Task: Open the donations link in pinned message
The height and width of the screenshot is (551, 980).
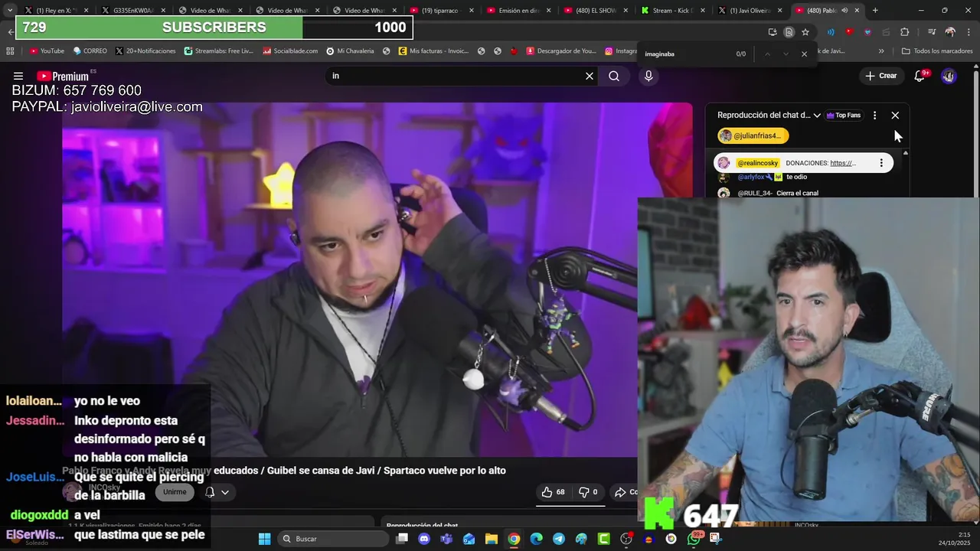Action: pos(843,163)
